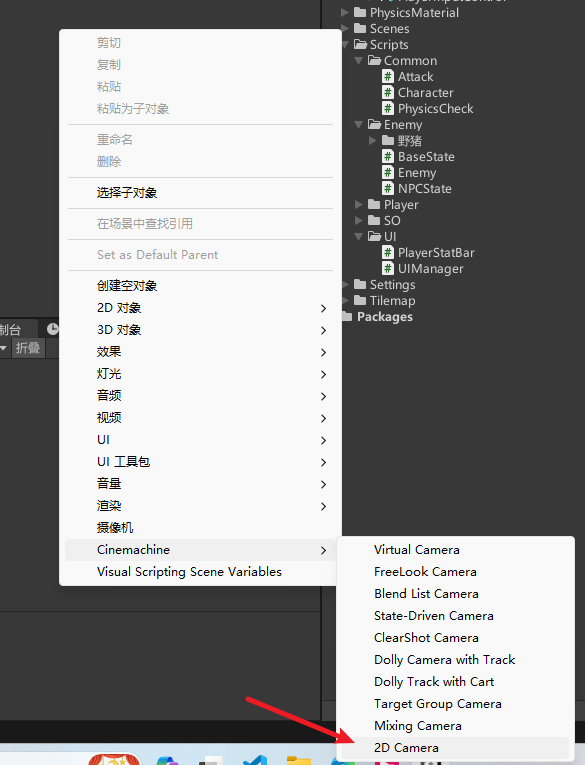Viewport: 585px width, 765px height.
Task: Expand the 野猪 folder arrow
Action: (373, 141)
